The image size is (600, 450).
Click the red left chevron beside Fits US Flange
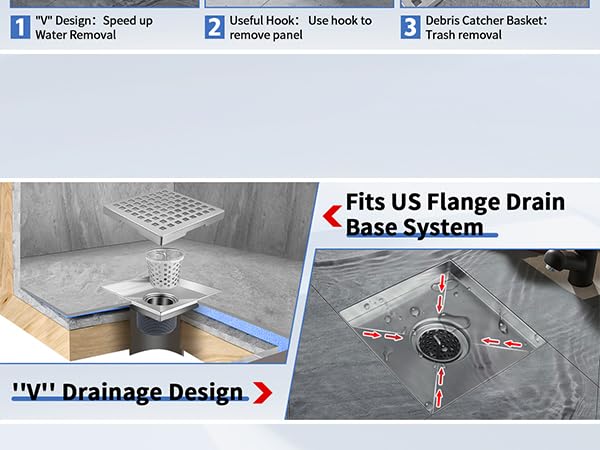click(332, 216)
